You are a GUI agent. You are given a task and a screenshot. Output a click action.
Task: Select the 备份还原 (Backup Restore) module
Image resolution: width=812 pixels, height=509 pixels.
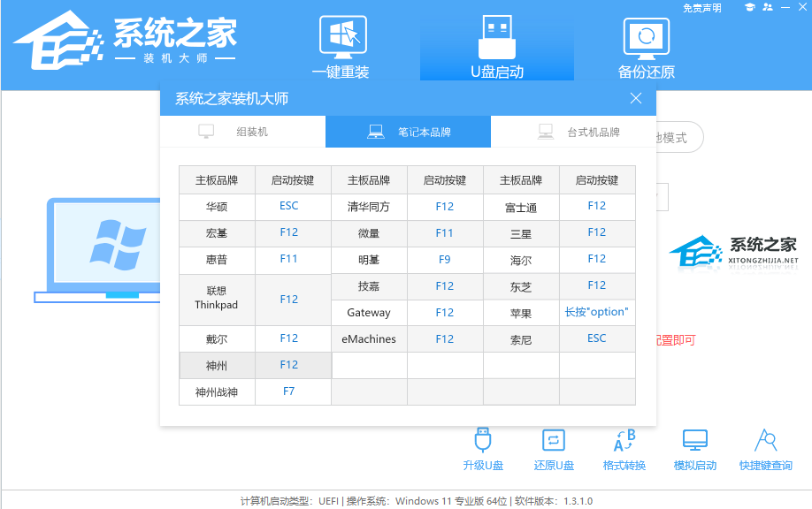coord(645,44)
